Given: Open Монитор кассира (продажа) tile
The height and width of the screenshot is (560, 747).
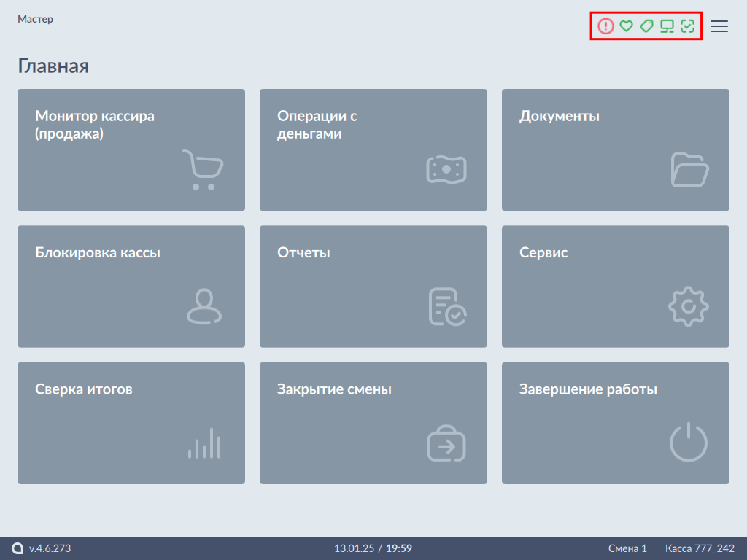Looking at the screenshot, I should coord(131,149).
